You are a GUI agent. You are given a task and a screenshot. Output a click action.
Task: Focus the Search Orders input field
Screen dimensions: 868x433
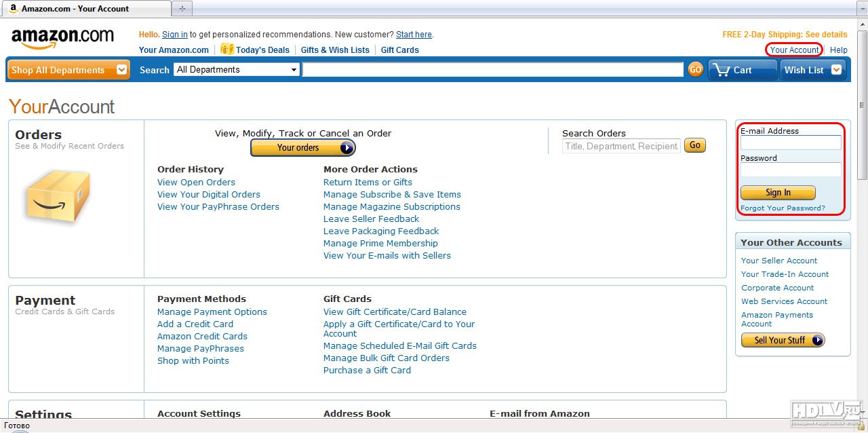pos(622,146)
